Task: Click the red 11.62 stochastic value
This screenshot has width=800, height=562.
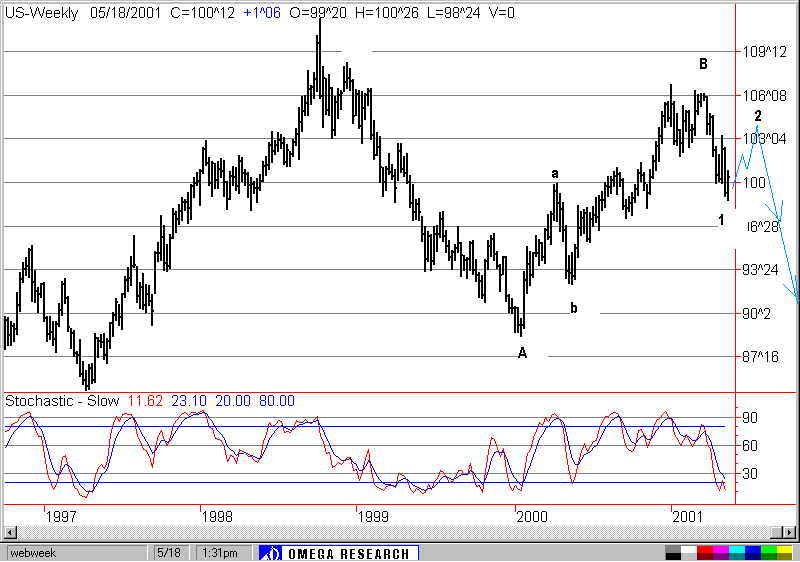Action: point(145,401)
